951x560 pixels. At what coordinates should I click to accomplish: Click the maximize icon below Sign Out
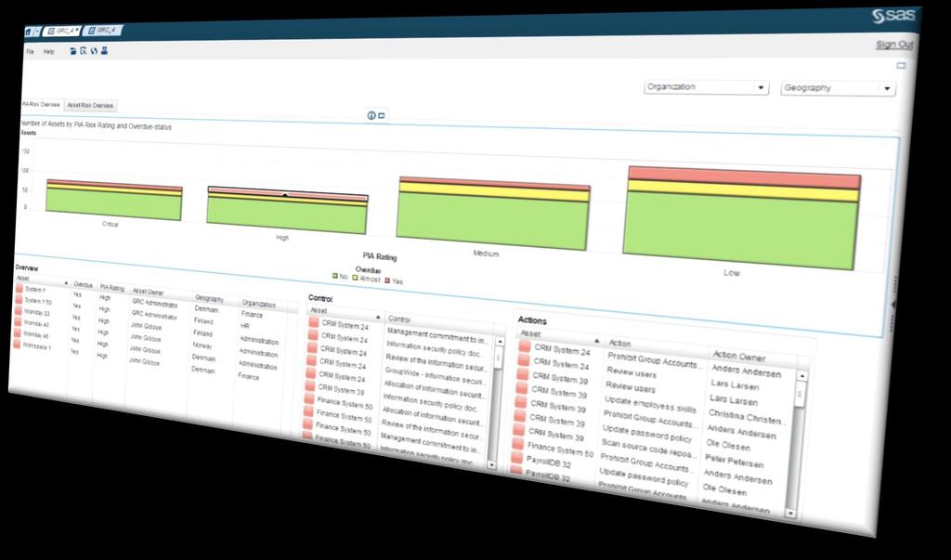pyautogui.click(x=901, y=66)
